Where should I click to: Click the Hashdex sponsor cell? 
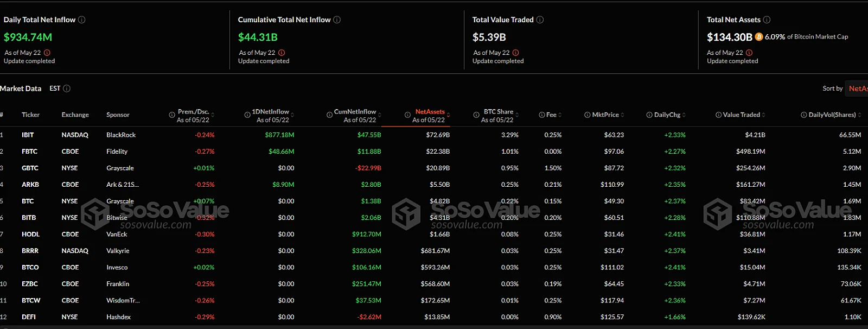pyautogui.click(x=119, y=317)
